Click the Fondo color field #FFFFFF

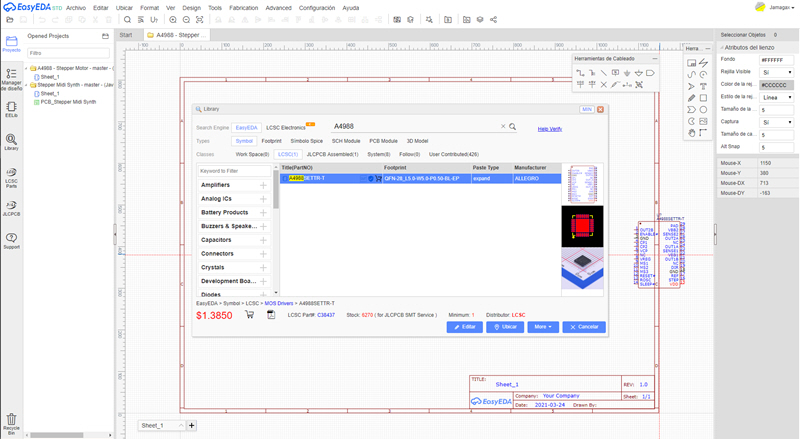[777, 60]
